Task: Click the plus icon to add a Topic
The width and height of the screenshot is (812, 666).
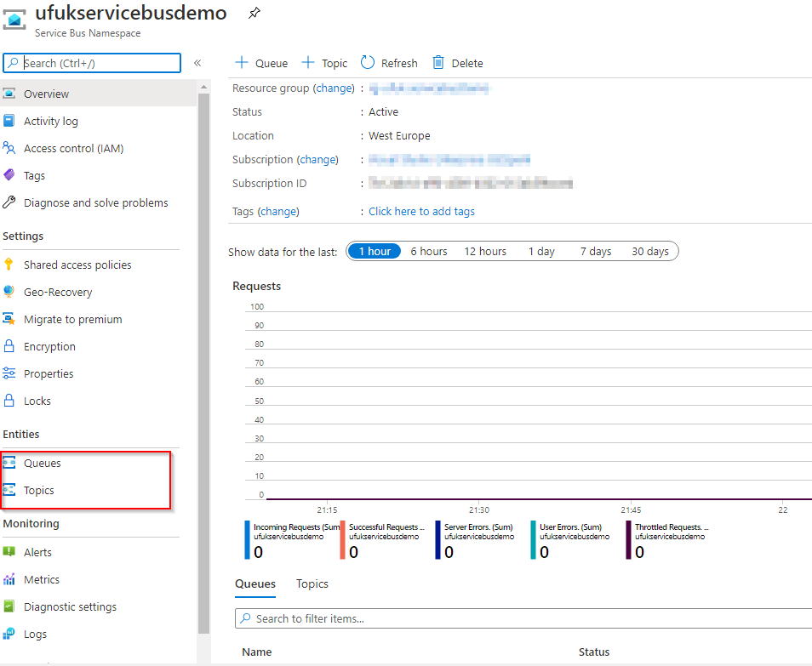Action: point(307,63)
